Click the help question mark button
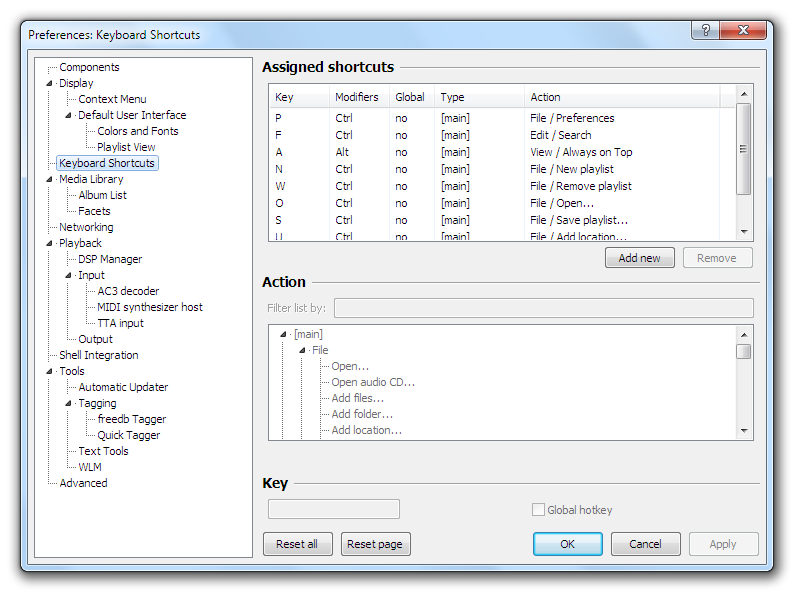 pos(705,30)
